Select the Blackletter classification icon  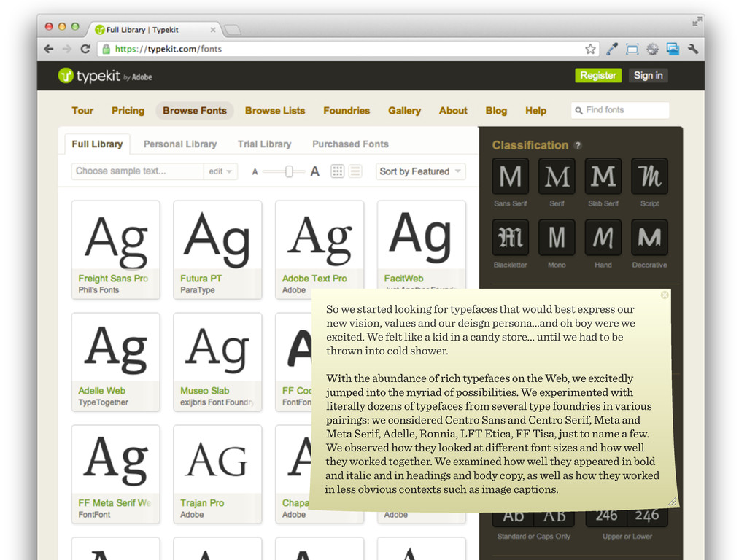[510, 237]
